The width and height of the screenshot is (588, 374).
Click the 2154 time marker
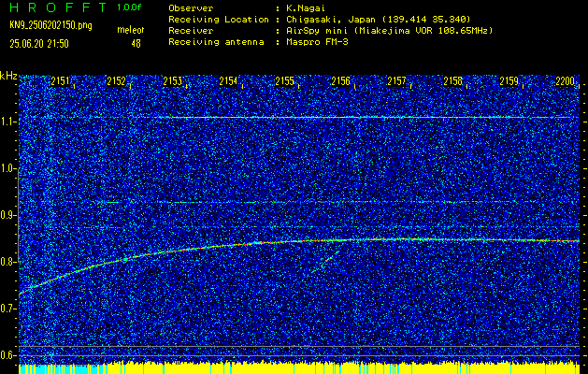coord(228,81)
